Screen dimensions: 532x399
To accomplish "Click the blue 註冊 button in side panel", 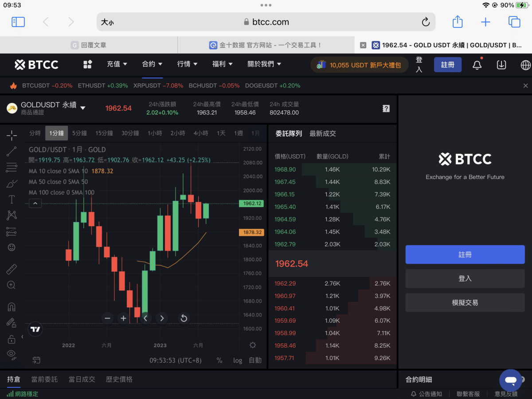I will point(465,255).
